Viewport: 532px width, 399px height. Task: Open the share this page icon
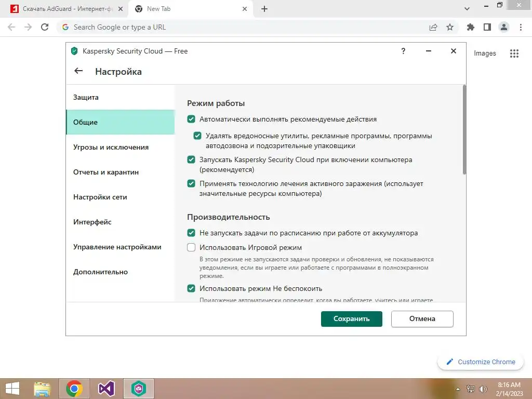click(x=433, y=27)
